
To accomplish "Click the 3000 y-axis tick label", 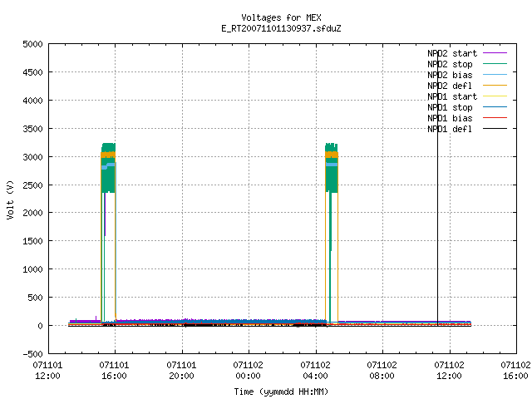I will click(x=32, y=157).
